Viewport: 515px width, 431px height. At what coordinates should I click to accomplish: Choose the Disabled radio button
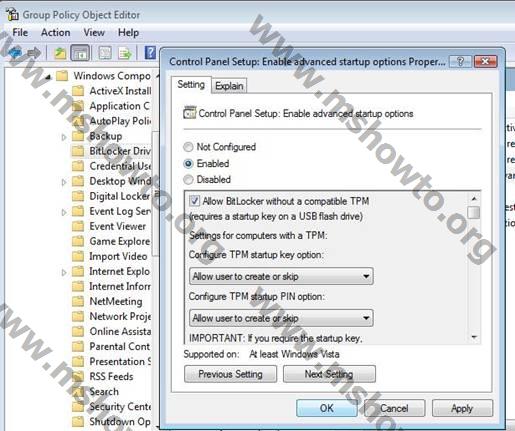[188, 180]
